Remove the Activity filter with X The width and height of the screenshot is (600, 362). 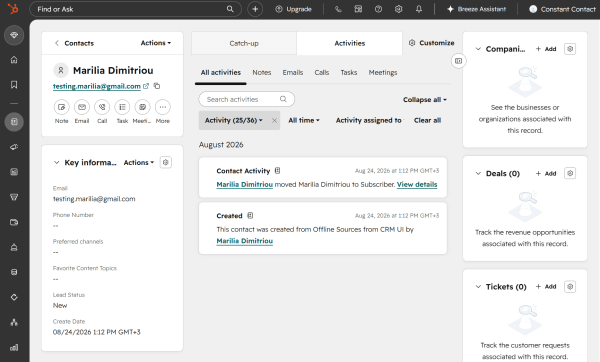coord(274,121)
